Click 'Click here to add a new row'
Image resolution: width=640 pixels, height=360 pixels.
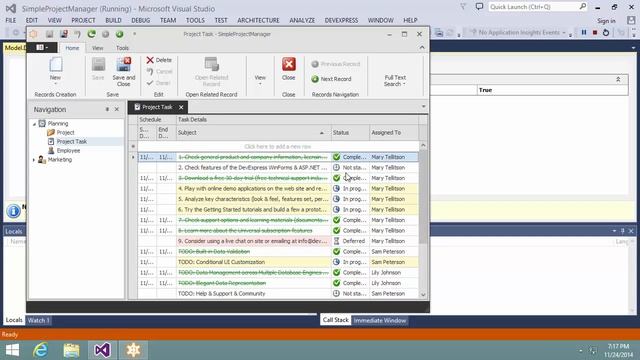[x=278, y=146]
